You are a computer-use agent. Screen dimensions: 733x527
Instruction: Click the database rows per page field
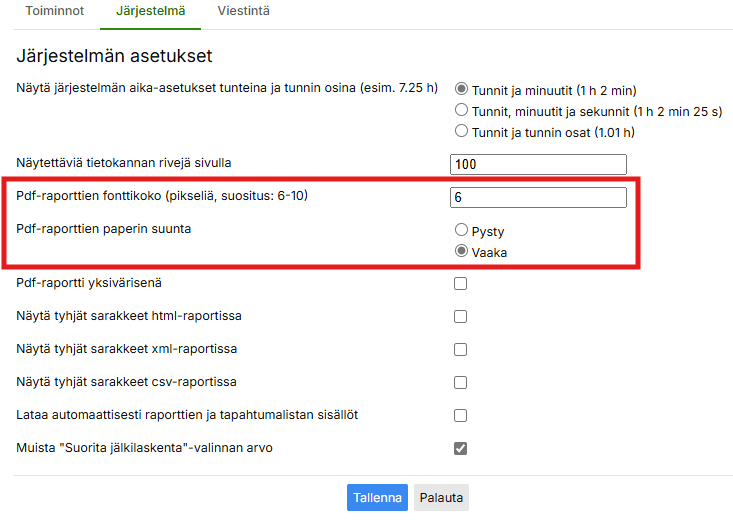click(x=538, y=164)
